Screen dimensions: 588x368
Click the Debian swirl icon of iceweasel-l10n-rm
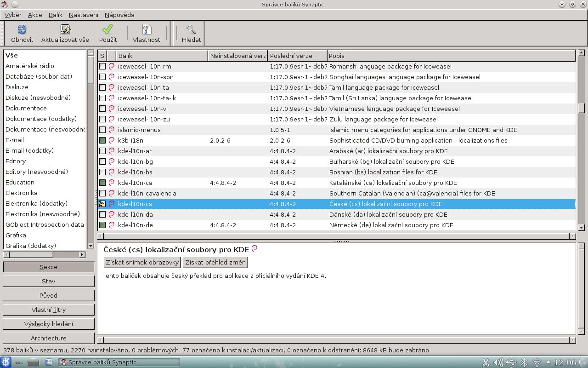coord(111,66)
